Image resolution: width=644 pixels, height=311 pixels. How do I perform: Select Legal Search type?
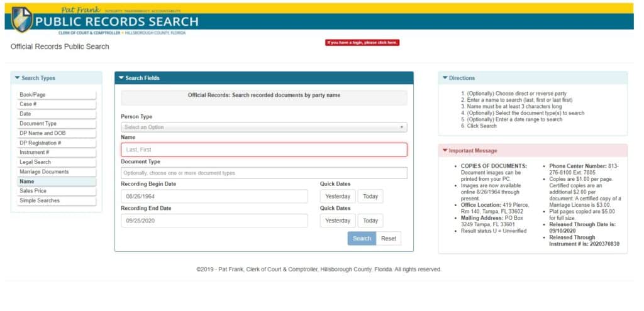(57, 162)
